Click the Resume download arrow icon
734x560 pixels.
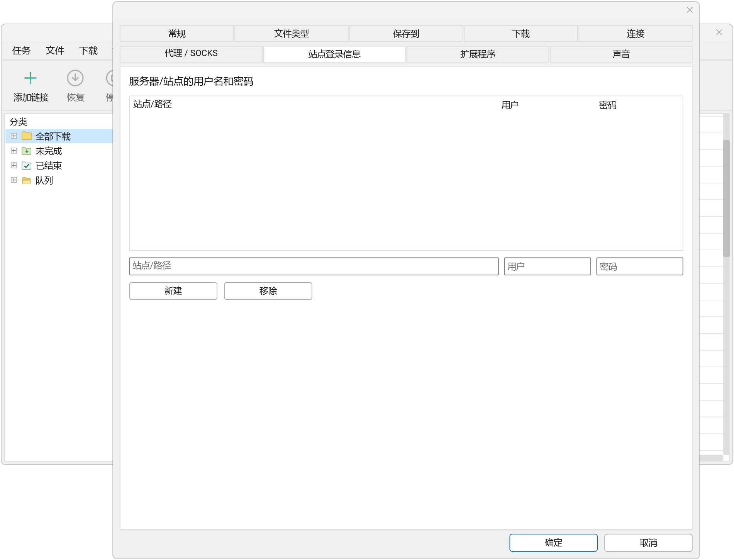(75, 78)
